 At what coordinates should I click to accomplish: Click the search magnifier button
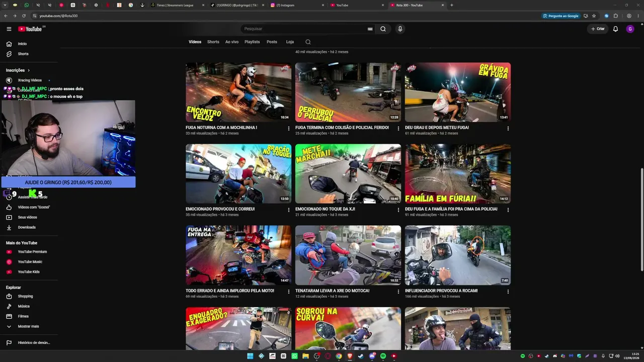[x=383, y=29]
